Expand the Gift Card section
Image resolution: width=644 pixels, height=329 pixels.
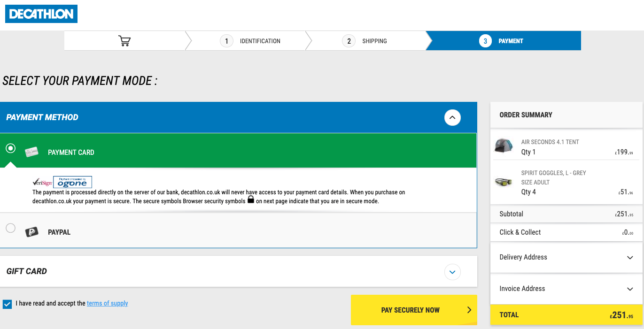pos(452,272)
